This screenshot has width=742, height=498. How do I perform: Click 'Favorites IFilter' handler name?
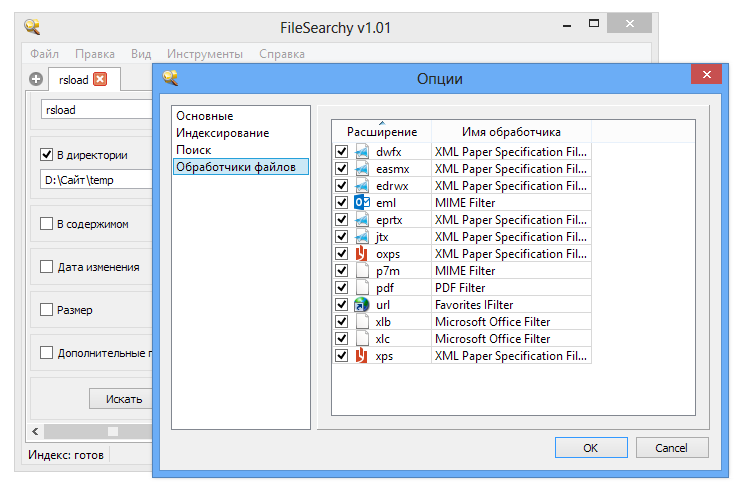click(x=474, y=305)
